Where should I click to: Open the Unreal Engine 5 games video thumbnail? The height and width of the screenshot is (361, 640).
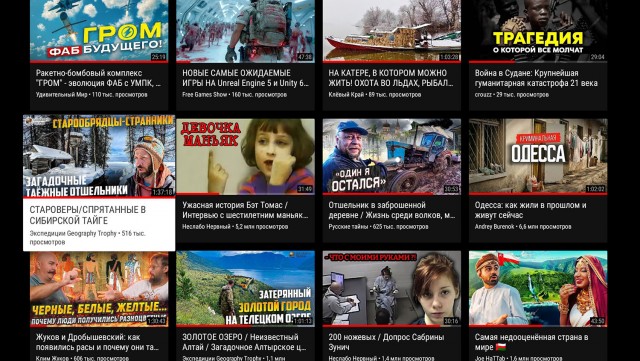(245, 31)
